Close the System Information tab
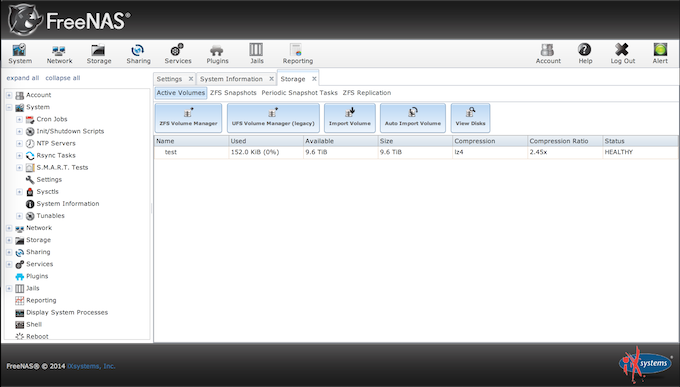The height and width of the screenshot is (387, 680). pos(271,79)
